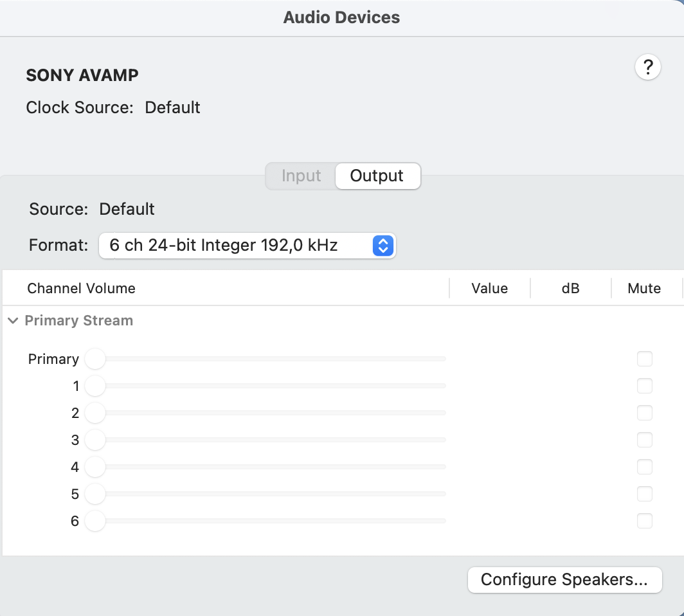Image resolution: width=684 pixels, height=616 pixels.
Task: Open Configure Speakers dialog
Action: click(x=564, y=579)
